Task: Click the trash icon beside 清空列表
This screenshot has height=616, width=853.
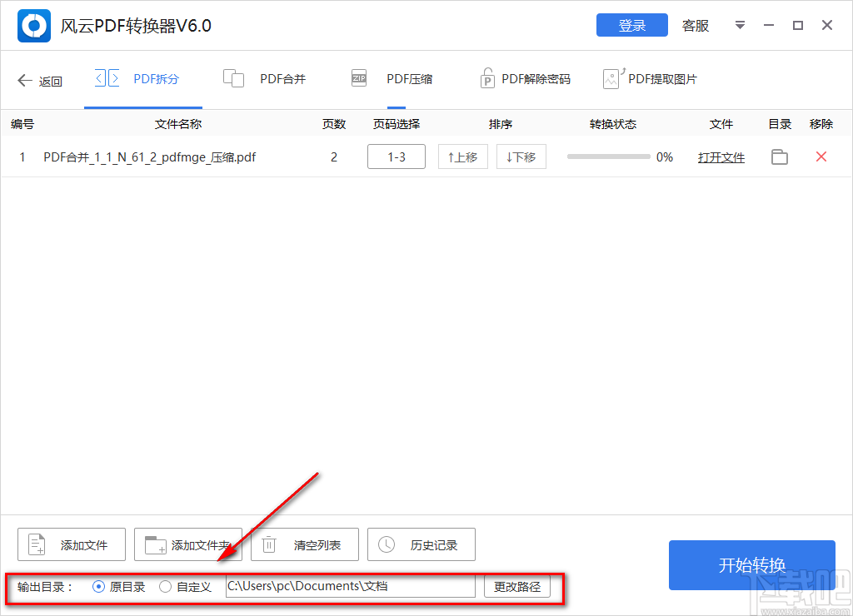Action: point(268,544)
